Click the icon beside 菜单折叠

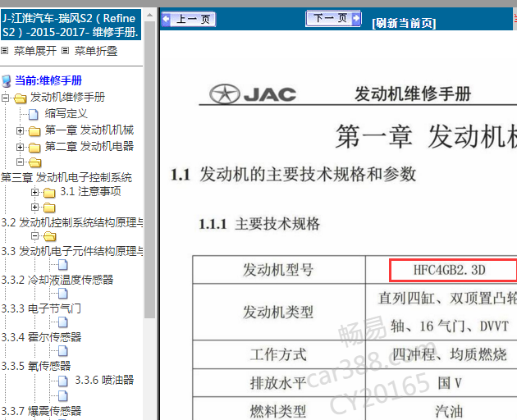(x=66, y=51)
